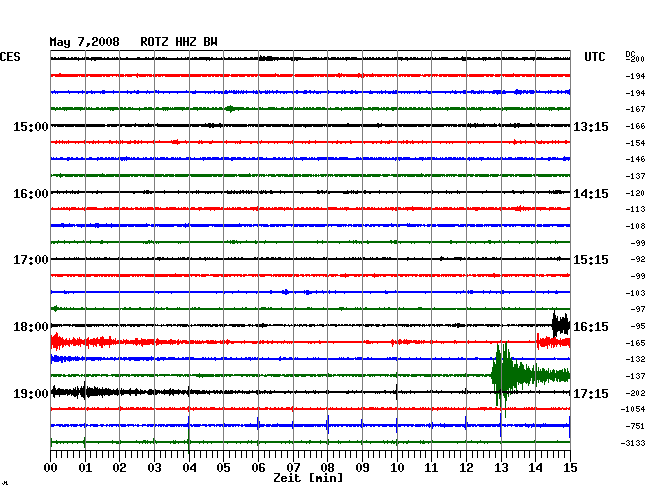Click the "04" minute axis label
Screen dimensions: 650x494
tap(189, 468)
